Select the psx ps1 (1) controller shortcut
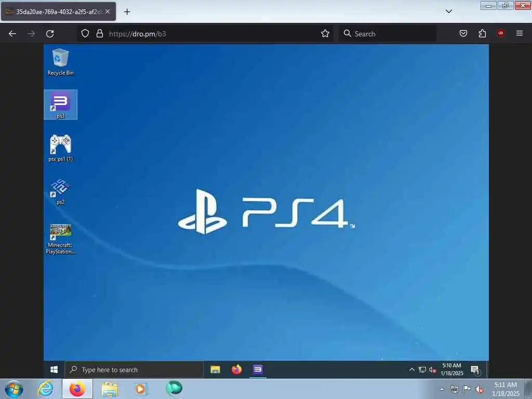The height and width of the screenshot is (399, 532). 60,148
